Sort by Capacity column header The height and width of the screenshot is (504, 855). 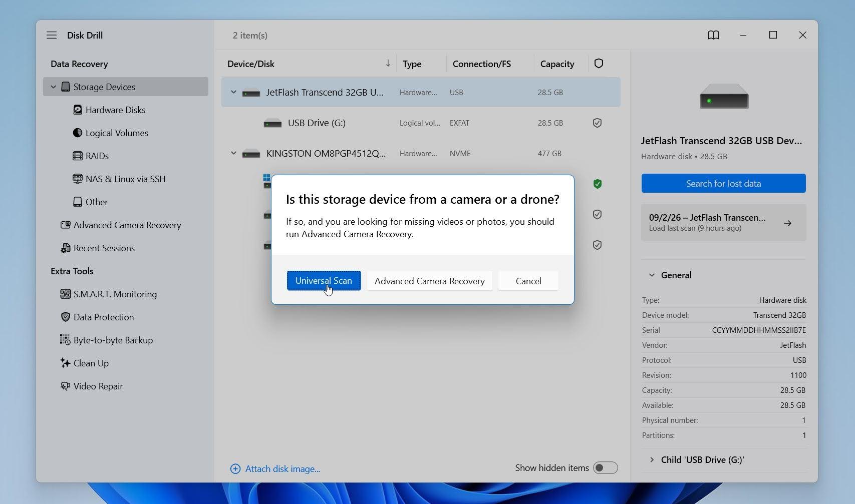coord(557,64)
